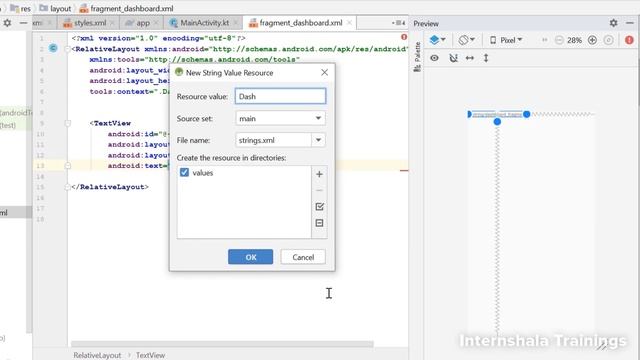Click error indicator at editor top-right
The image size is (640, 360).
click(x=404, y=37)
